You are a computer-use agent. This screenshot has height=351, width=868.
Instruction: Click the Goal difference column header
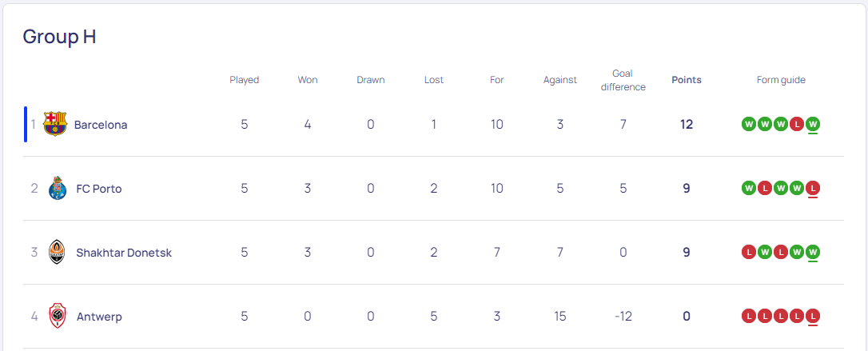623,80
